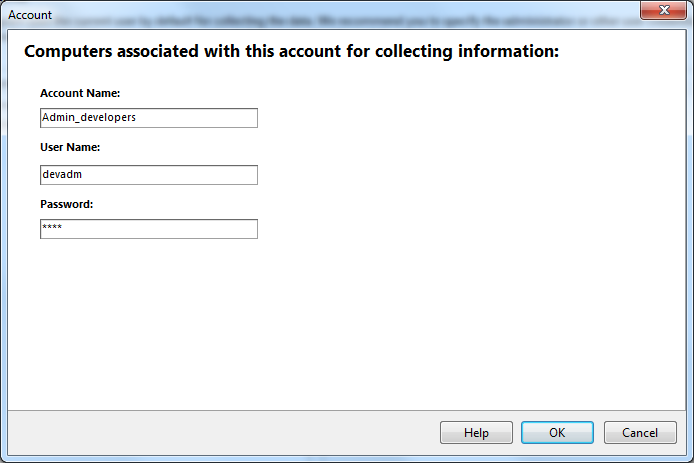Click the OK button

click(557, 433)
